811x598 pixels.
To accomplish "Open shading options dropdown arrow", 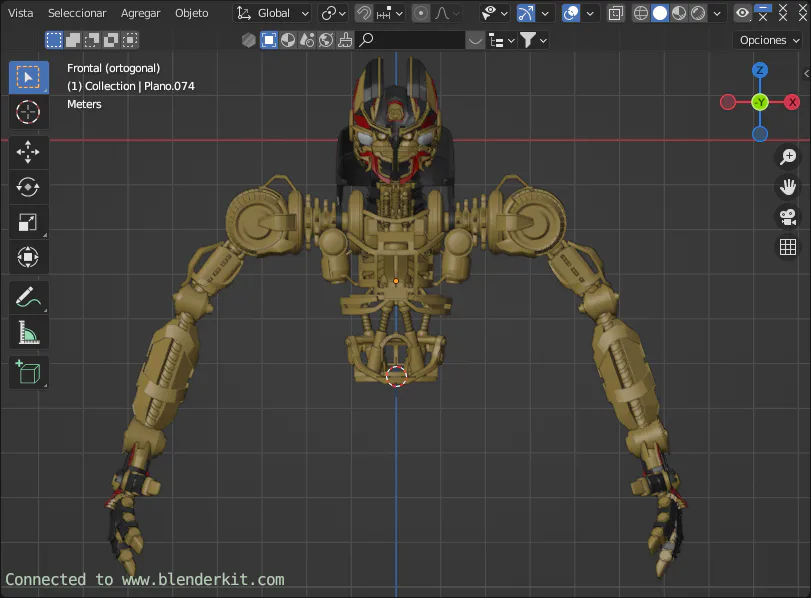I will coord(717,13).
